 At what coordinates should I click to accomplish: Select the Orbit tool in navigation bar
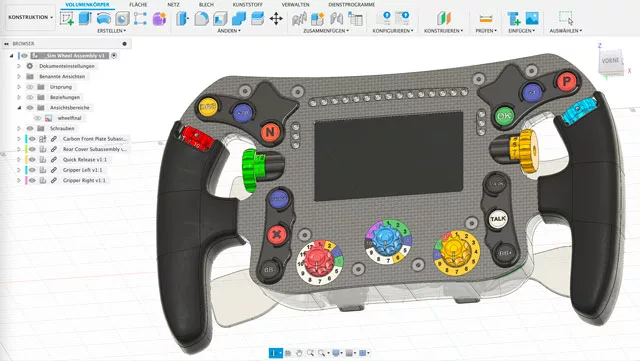pyautogui.click(x=276, y=353)
